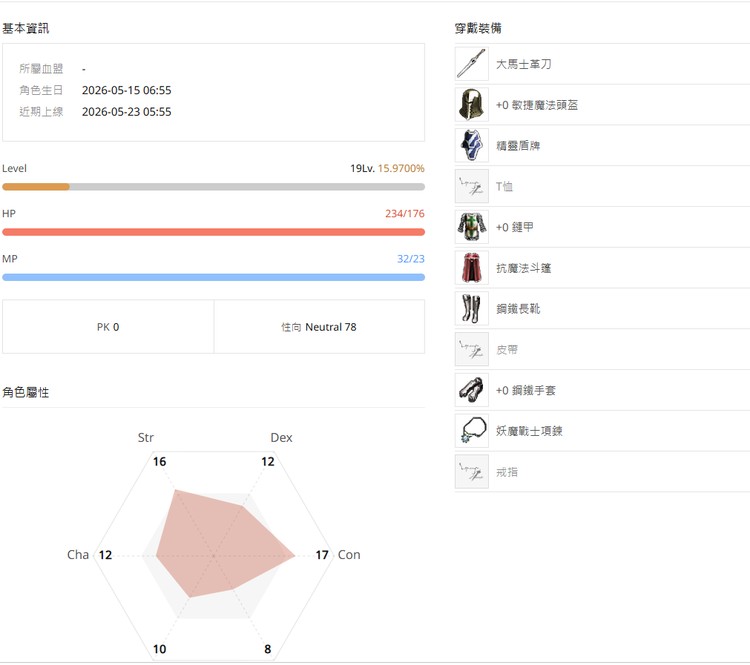
Task: Click the 角色屬性 section heading
Action: coord(25,392)
